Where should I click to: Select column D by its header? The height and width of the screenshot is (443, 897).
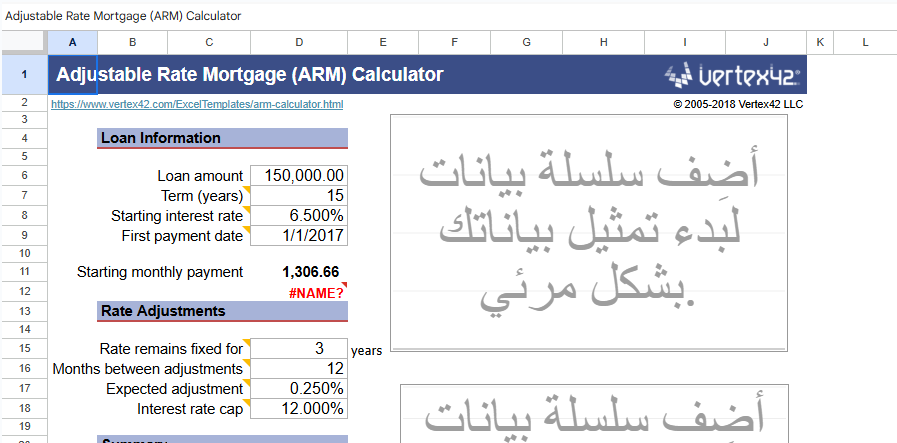(x=299, y=42)
